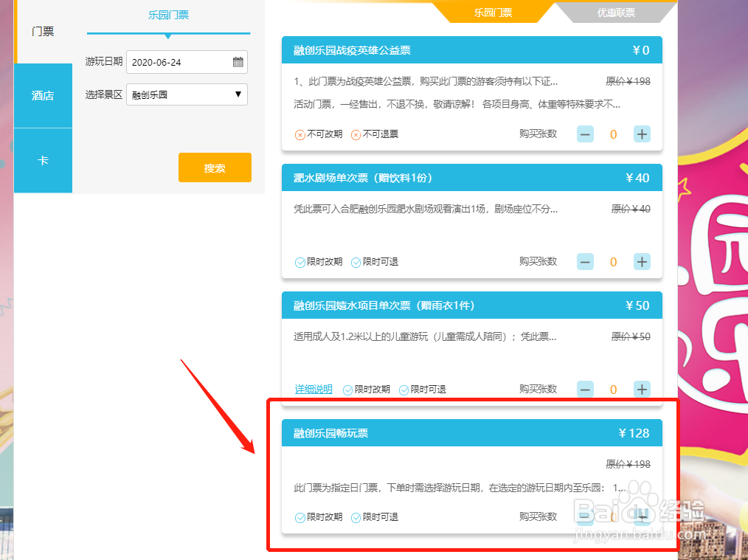Click the 限时改期 check icon under 融创乐园畅玩票

(x=300, y=517)
